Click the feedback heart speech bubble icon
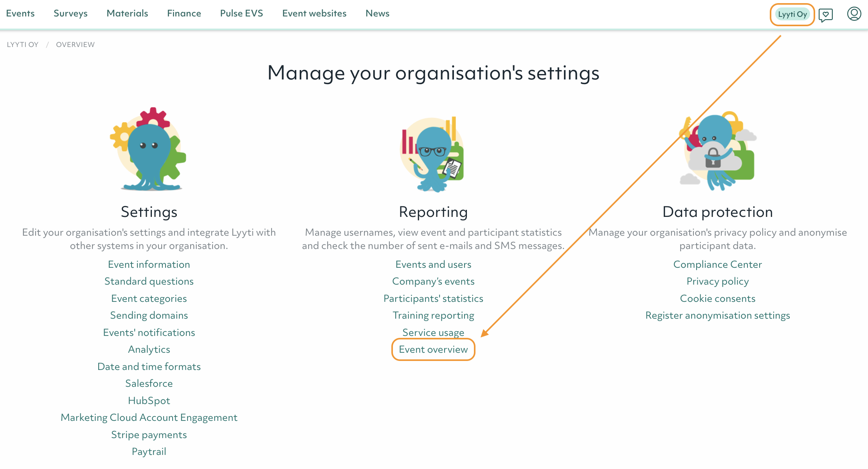This screenshot has width=868, height=469. tap(825, 15)
